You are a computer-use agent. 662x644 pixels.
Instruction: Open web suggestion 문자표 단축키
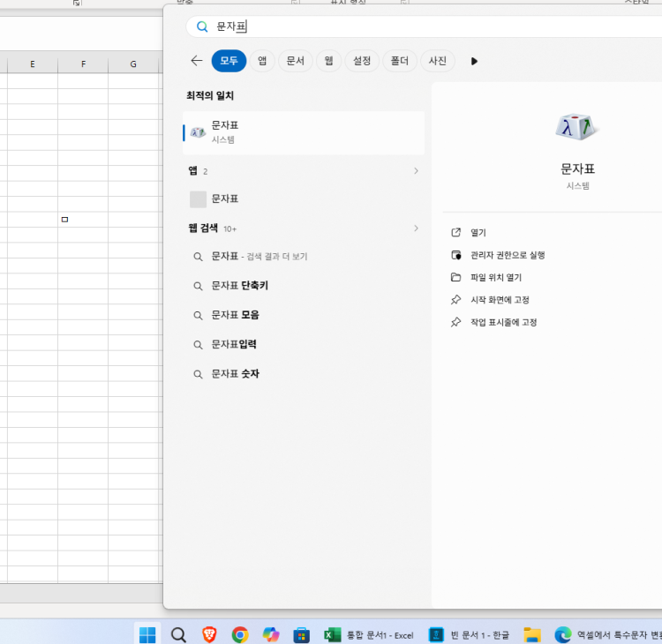[x=240, y=286]
